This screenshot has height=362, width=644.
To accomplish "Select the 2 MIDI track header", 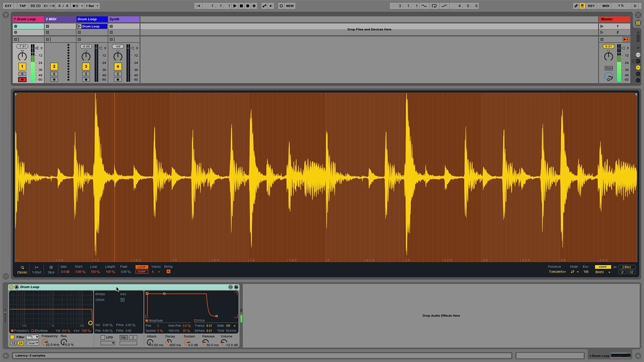I will coord(59,19).
